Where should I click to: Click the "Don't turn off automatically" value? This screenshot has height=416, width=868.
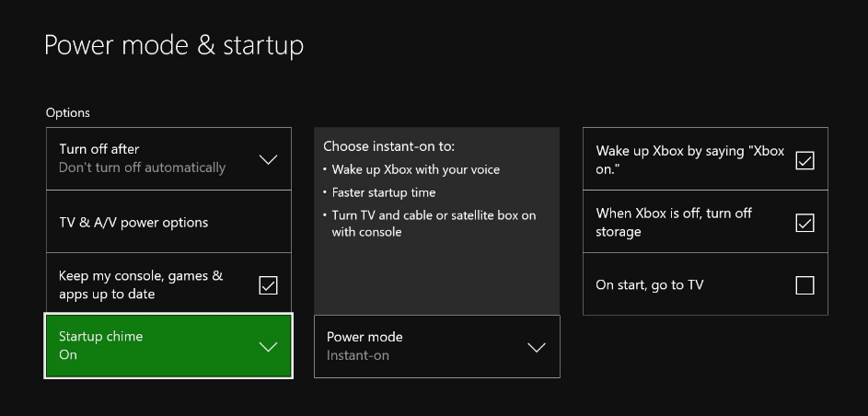[x=142, y=168]
